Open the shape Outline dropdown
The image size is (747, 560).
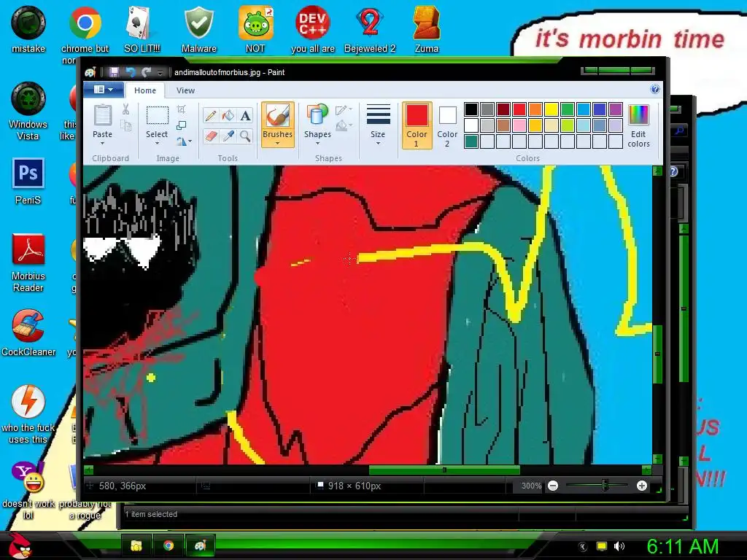(x=344, y=110)
